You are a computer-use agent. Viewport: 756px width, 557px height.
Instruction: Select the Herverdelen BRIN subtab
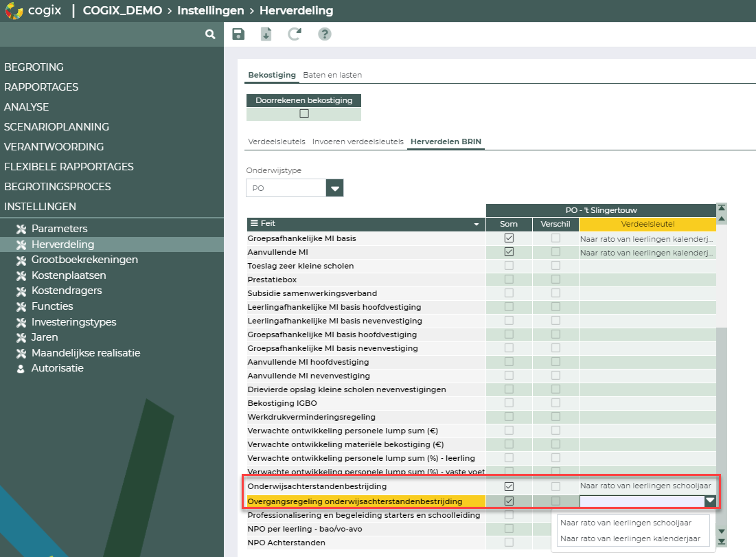(x=446, y=141)
